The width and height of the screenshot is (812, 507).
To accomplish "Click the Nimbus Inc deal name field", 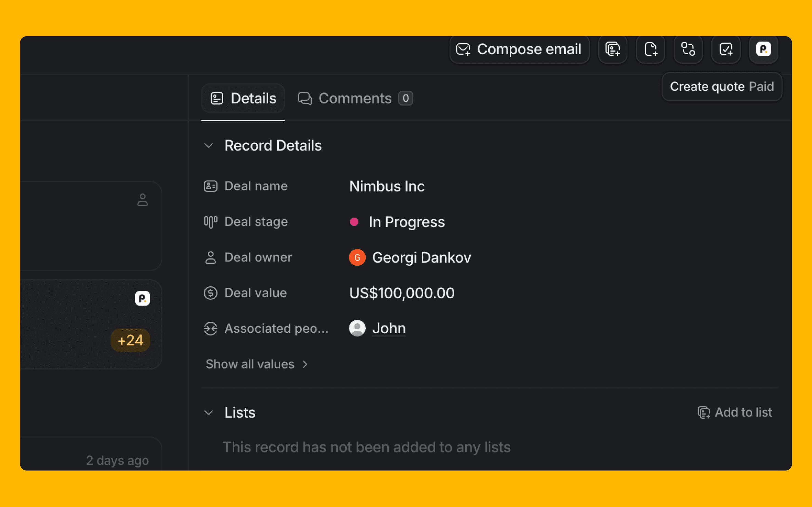I will (387, 187).
